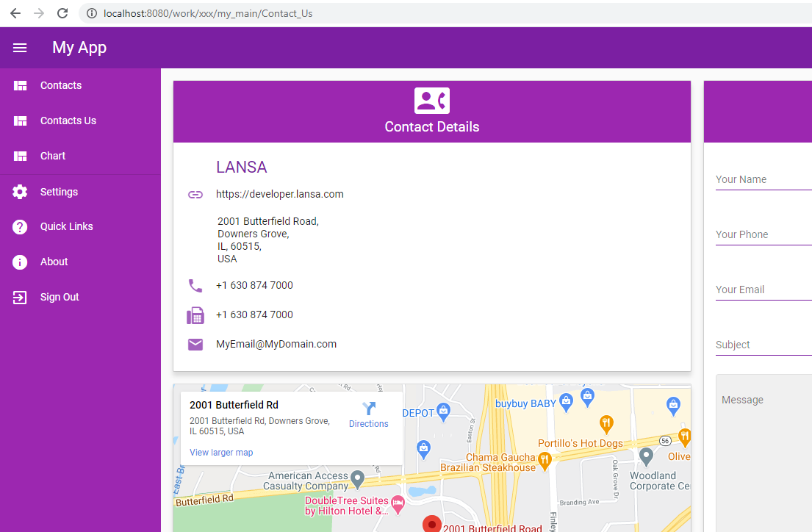The width and height of the screenshot is (812, 532).
Task: Click the buybuy BABY shopping pin
Action: (x=566, y=402)
